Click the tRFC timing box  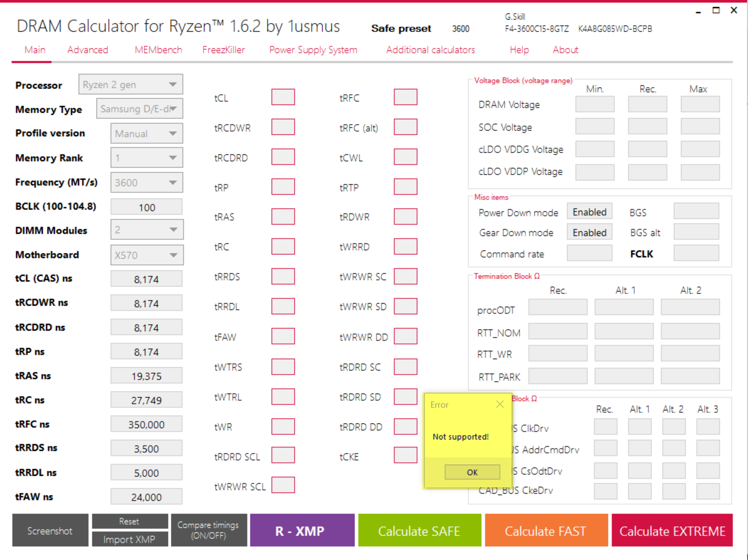click(x=406, y=97)
